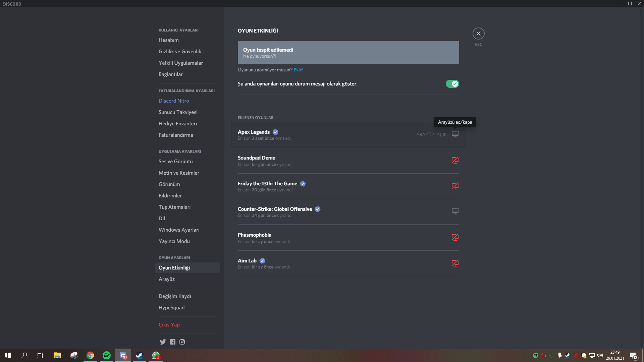644x362 pixels.
Task: Click verified badge next to Friday the 13th
Action: click(303, 184)
